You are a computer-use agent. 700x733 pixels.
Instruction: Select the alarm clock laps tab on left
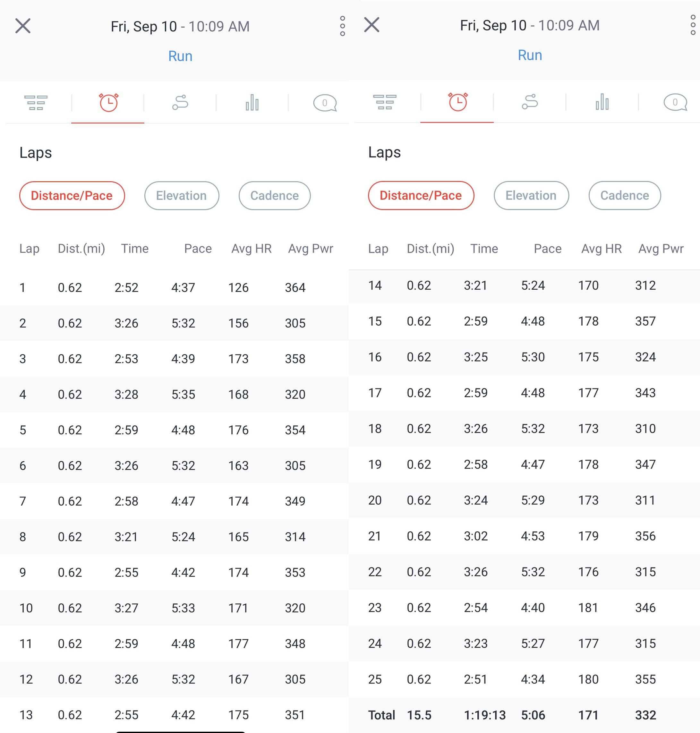108,103
